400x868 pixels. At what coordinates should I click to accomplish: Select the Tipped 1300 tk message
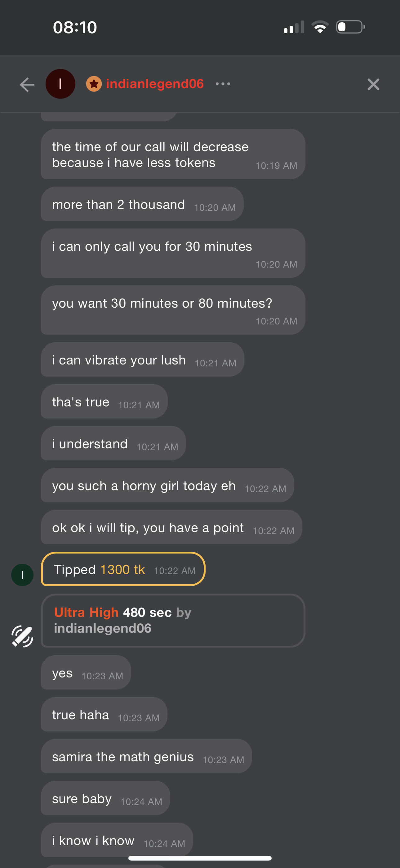point(123,569)
